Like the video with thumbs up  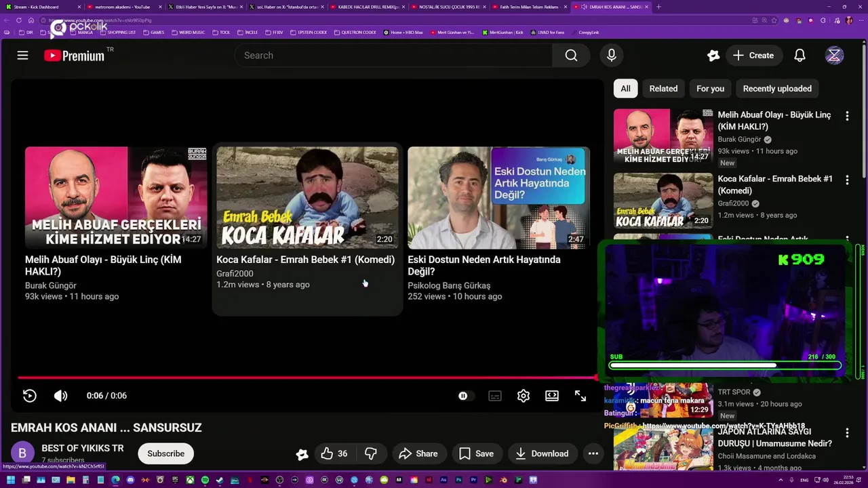point(334,453)
